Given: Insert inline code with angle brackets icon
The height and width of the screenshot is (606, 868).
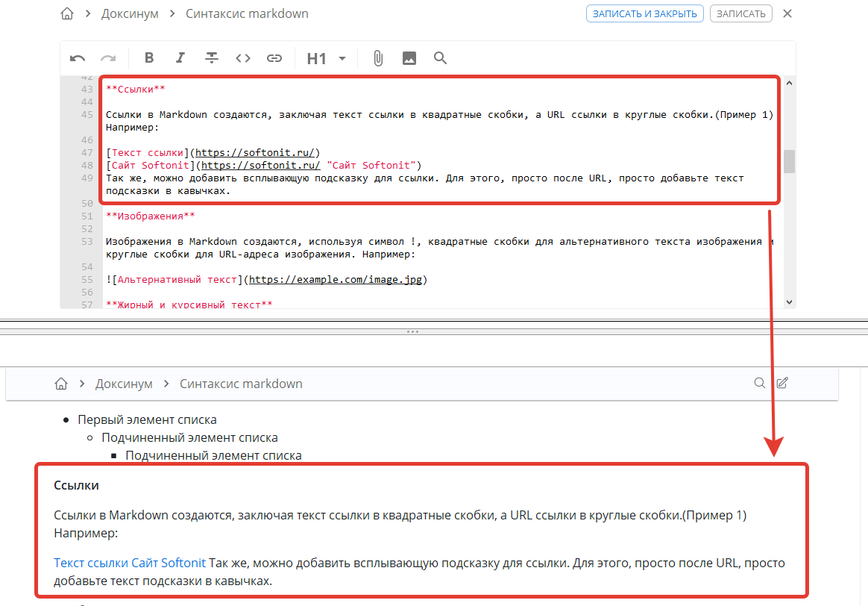Looking at the screenshot, I should coord(243,58).
